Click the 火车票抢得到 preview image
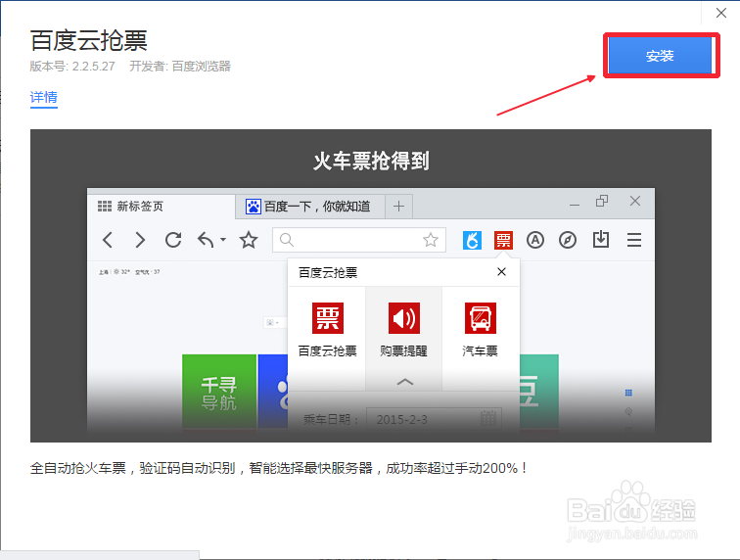 (x=370, y=286)
